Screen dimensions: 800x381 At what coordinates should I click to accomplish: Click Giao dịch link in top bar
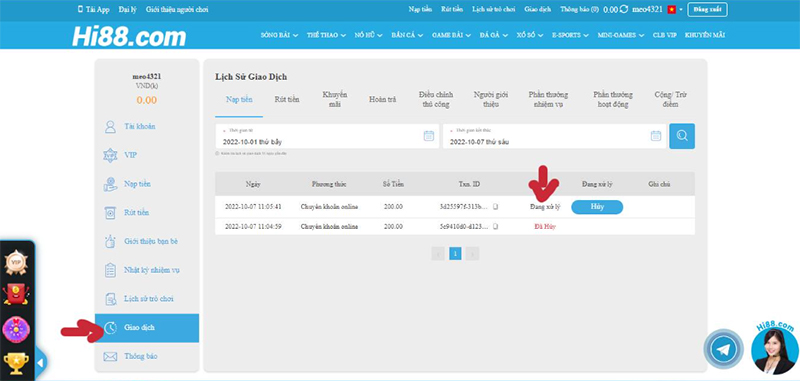537,9
